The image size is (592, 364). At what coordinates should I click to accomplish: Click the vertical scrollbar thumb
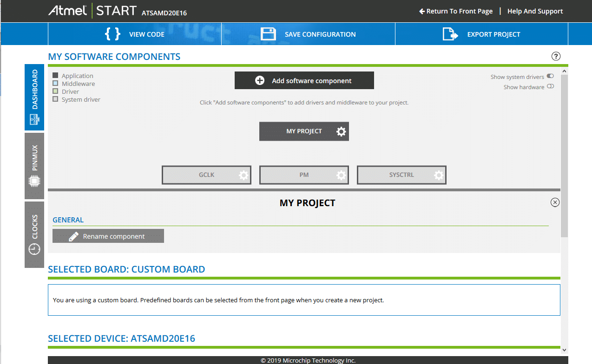coord(564,156)
